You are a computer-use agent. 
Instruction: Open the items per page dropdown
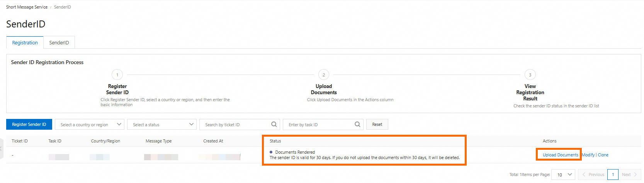563,175
